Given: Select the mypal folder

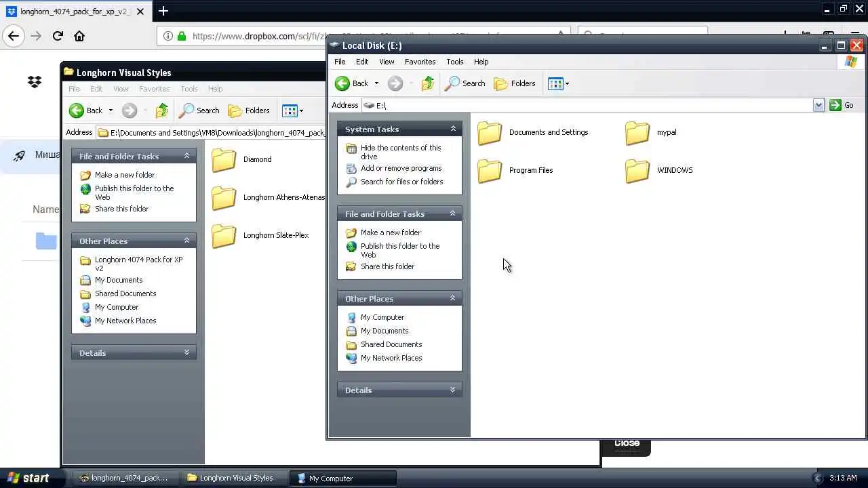Looking at the screenshot, I should tap(651, 133).
